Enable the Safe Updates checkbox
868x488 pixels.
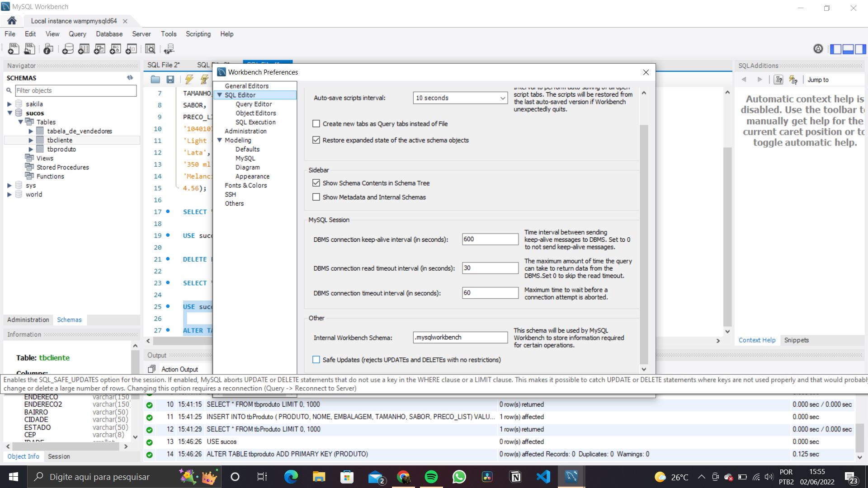pos(316,360)
